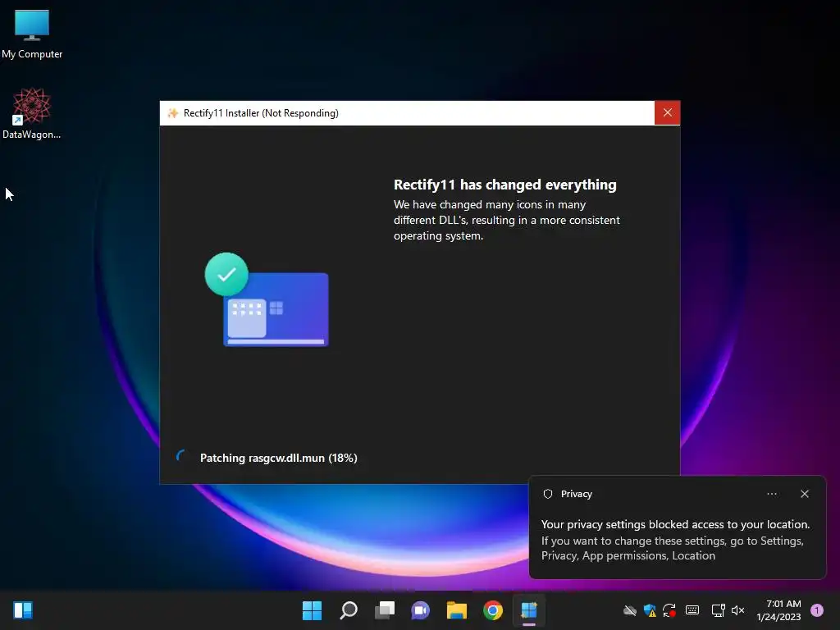Click the green checkmark illustration in installer
Viewport: 840px width, 630px height.
click(x=226, y=274)
